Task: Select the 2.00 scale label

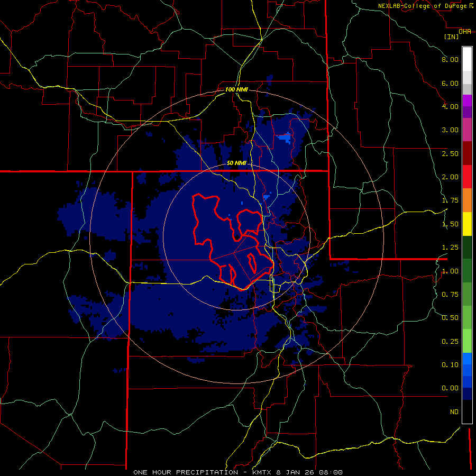Action: 450,177
